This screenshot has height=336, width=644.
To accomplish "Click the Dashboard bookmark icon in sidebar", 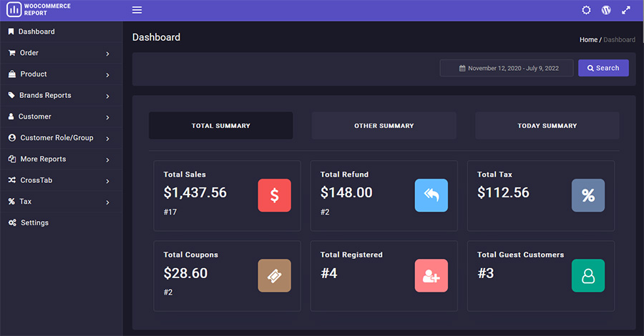I will coord(11,31).
